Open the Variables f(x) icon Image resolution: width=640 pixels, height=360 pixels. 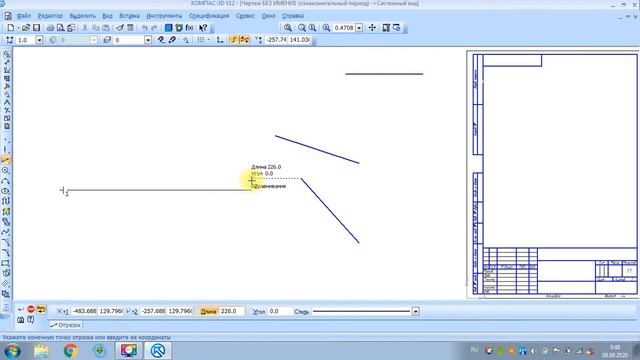189,28
